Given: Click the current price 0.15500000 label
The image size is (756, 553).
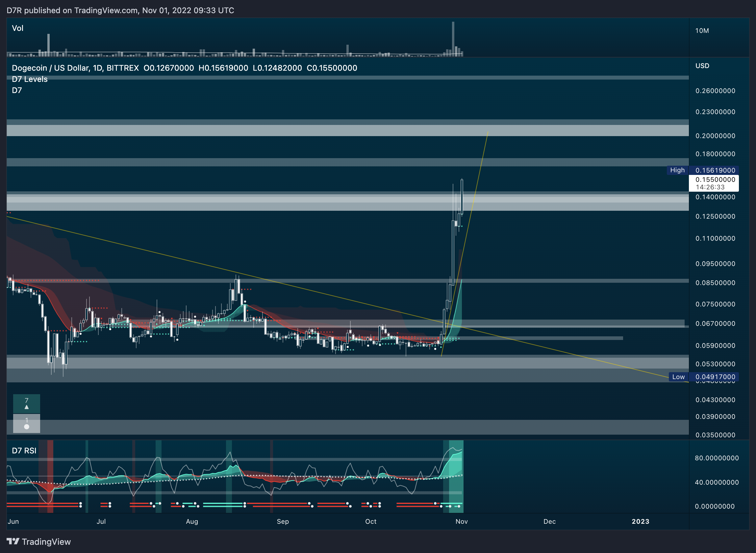Looking at the screenshot, I should point(715,180).
